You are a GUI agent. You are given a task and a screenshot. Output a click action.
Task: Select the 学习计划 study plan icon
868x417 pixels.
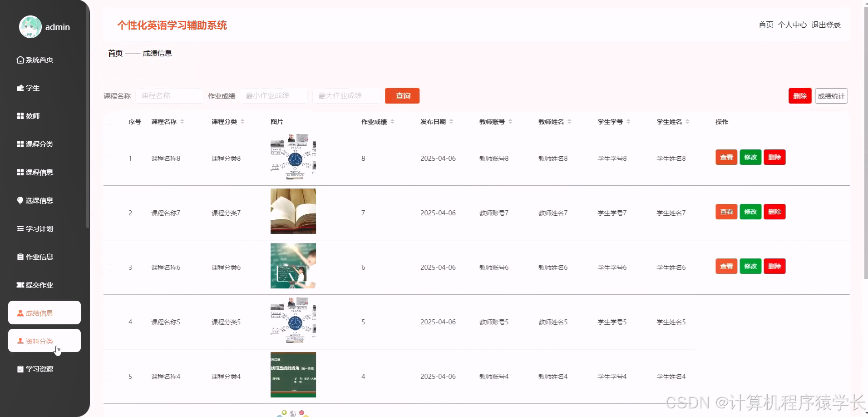tap(20, 228)
